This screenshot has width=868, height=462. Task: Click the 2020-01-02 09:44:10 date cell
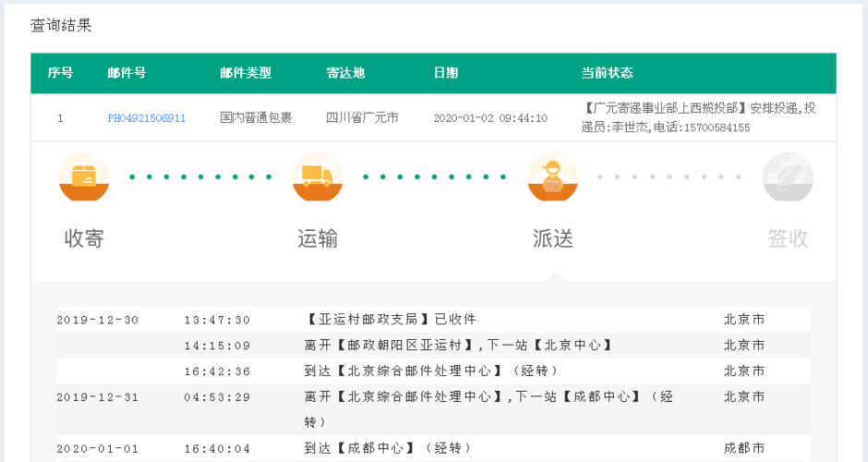(x=490, y=118)
